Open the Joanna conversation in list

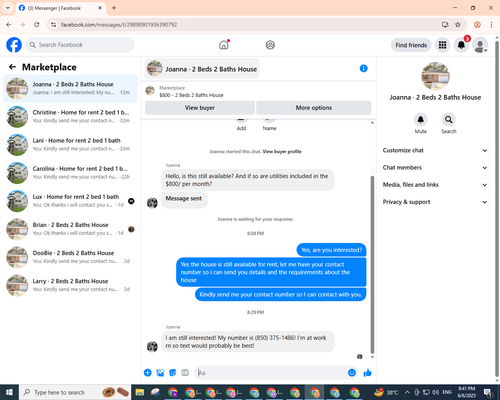(70, 89)
